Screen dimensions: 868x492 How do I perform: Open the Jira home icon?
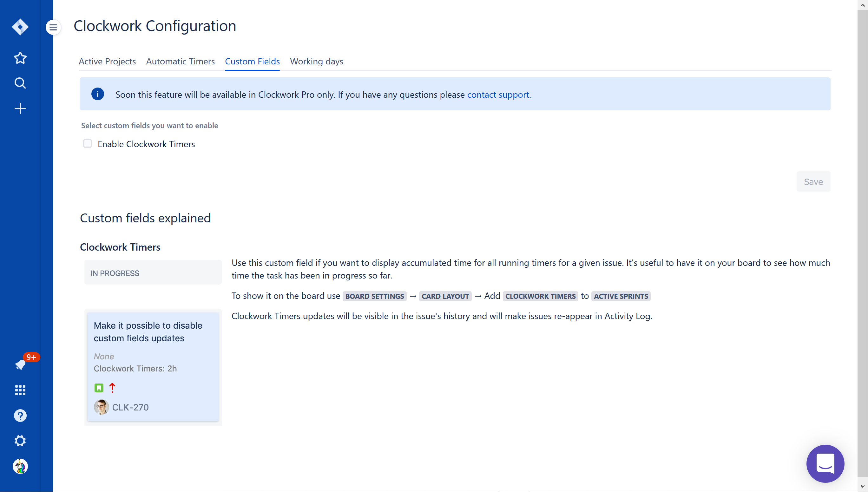pyautogui.click(x=20, y=27)
